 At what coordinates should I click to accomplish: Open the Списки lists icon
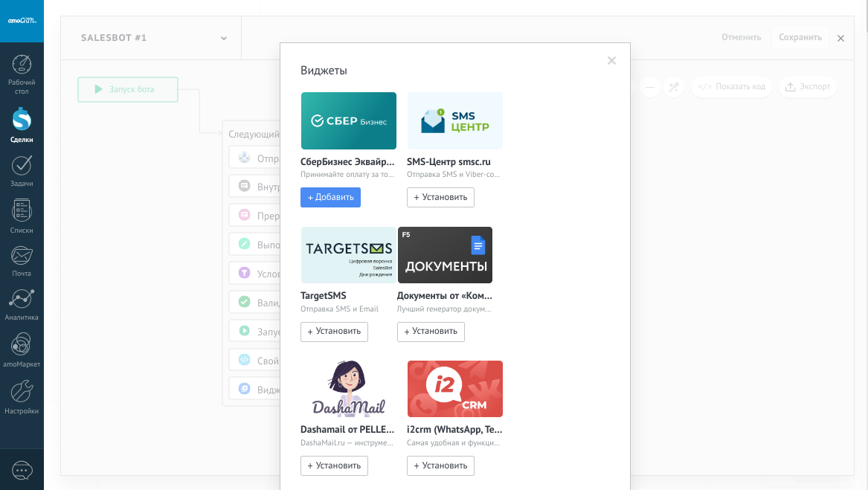tap(22, 212)
